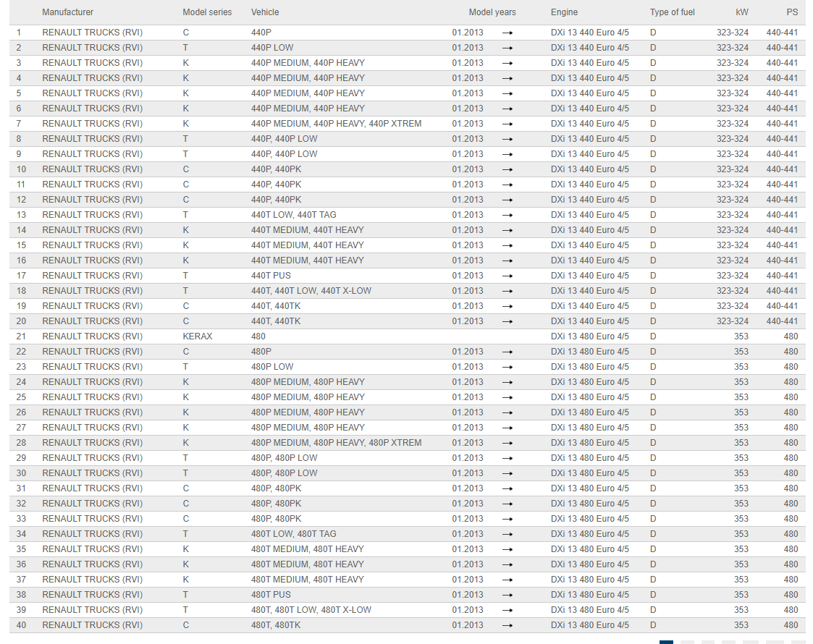
Task: Click the arrow icon in row 13
Action: tap(507, 215)
